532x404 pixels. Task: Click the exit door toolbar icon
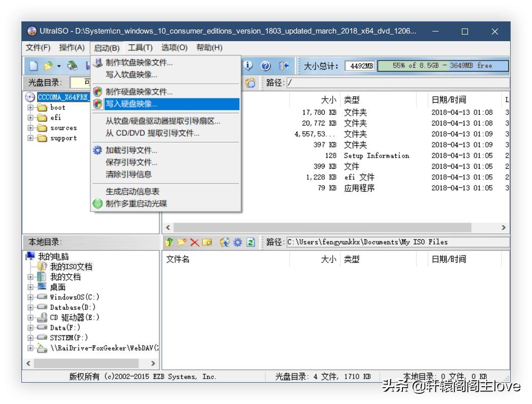[x=284, y=65]
